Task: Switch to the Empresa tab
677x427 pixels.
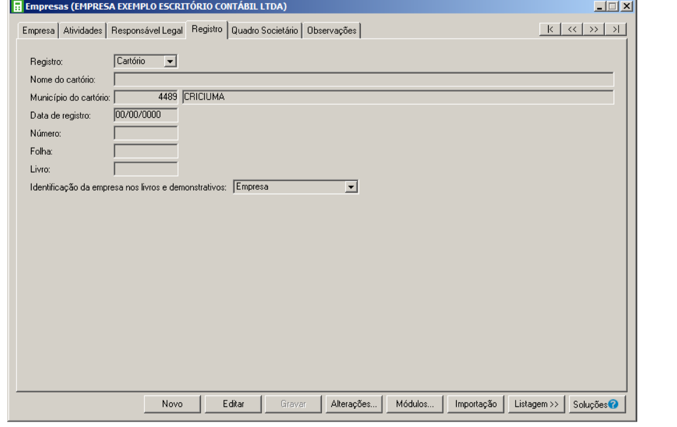Action: 39,31
